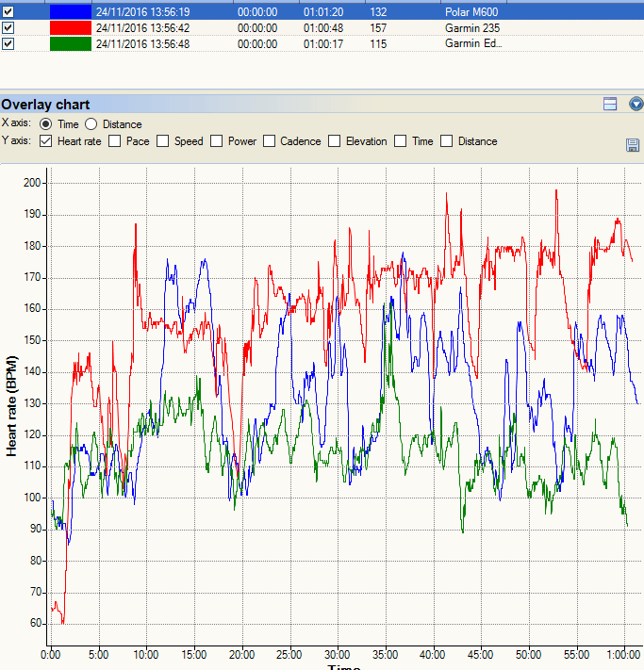Viewport: 644px width, 670px height.
Task: Enable the Speed Y axis checkbox
Action: (162, 141)
